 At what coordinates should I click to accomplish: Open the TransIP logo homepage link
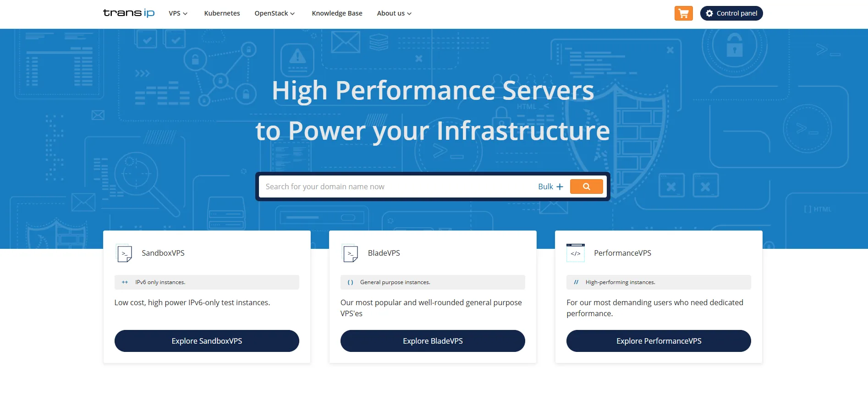pyautogui.click(x=129, y=13)
